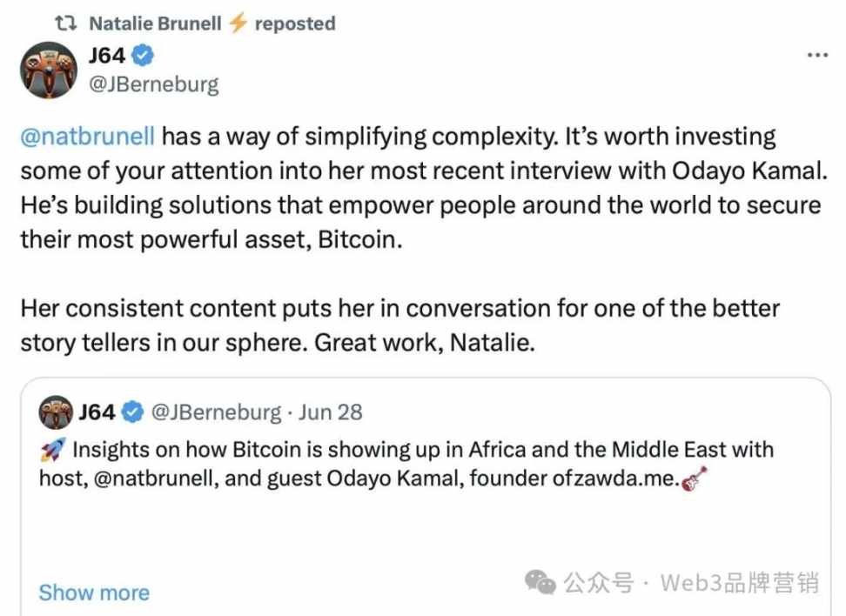The image size is (846, 616).
Task: Click the Web3品牌营销 watermark text
Action: [x=740, y=583]
